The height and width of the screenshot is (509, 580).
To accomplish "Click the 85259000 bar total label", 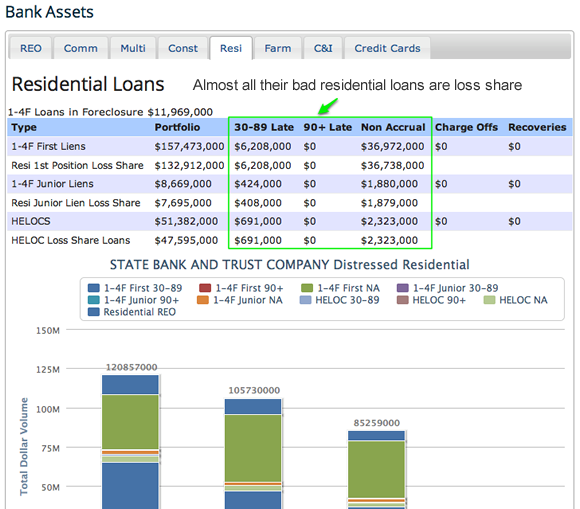I will 377,423.
